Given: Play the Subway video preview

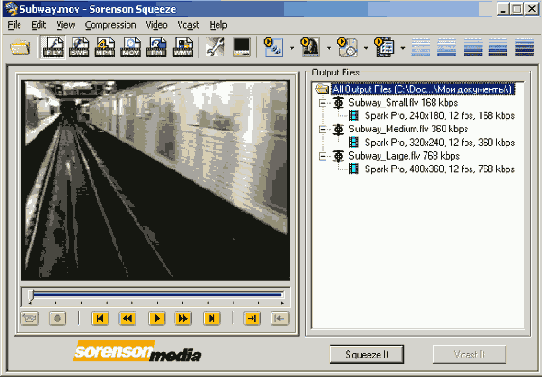Looking at the screenshot, I should [157, 318].
